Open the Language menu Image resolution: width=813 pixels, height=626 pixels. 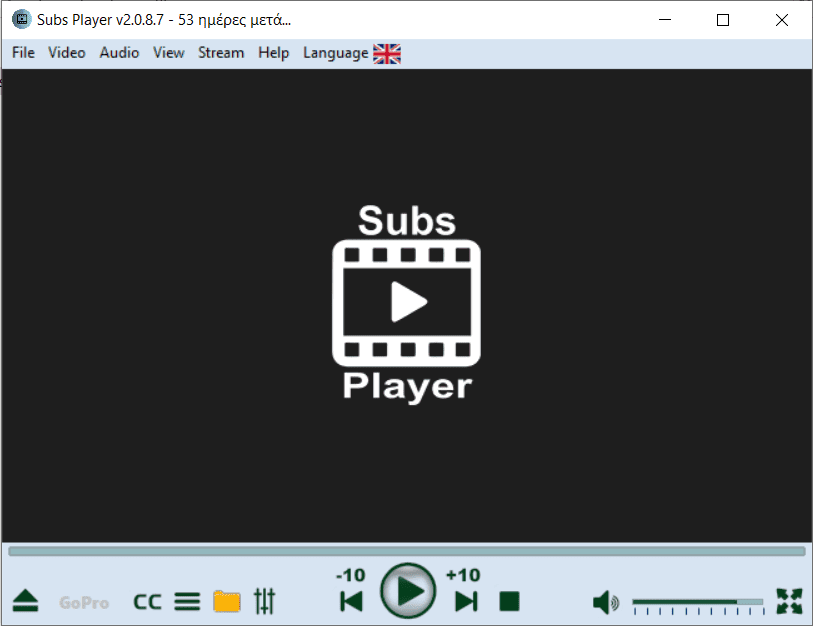point(335,53)
